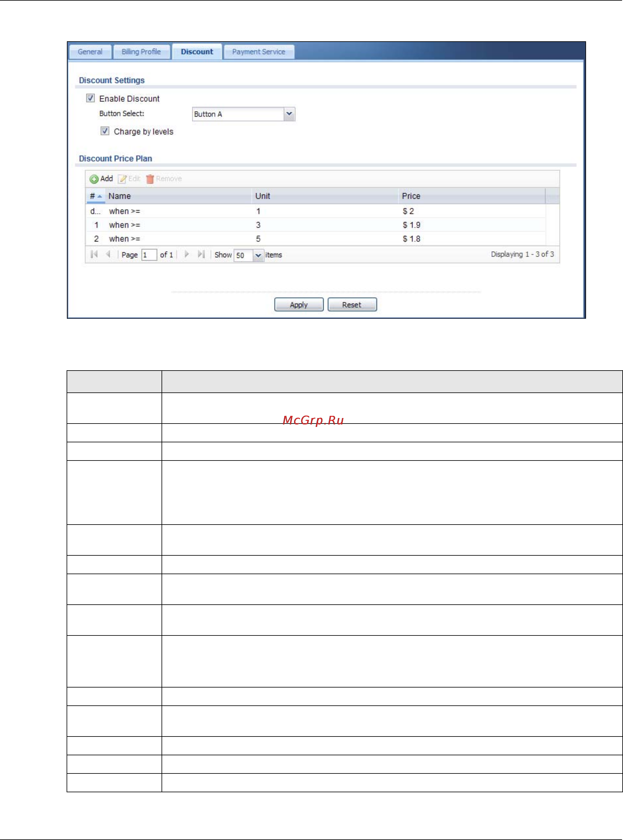This screenshot has width=623, height=840.
Task: Select row 2 with price $ 1.8
Action: pos(316,239)
